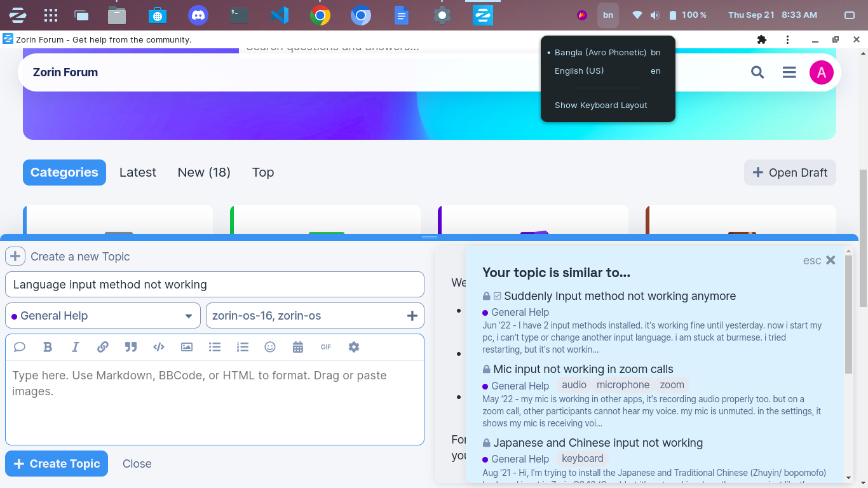Open Settings gear in top panel

click(442, 15)
